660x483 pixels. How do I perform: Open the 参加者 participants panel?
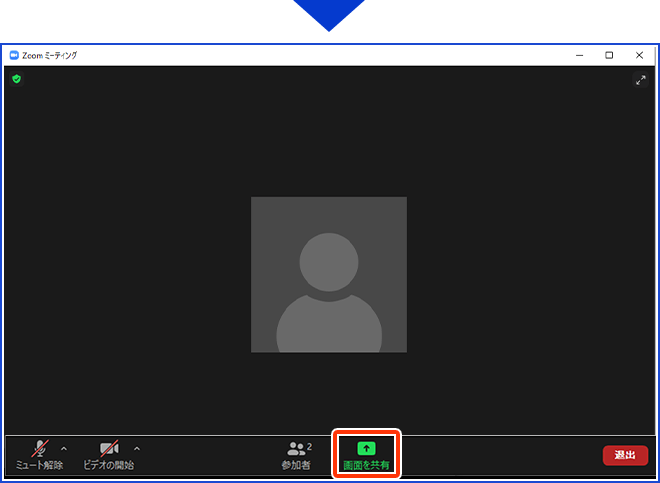(296, 455)
